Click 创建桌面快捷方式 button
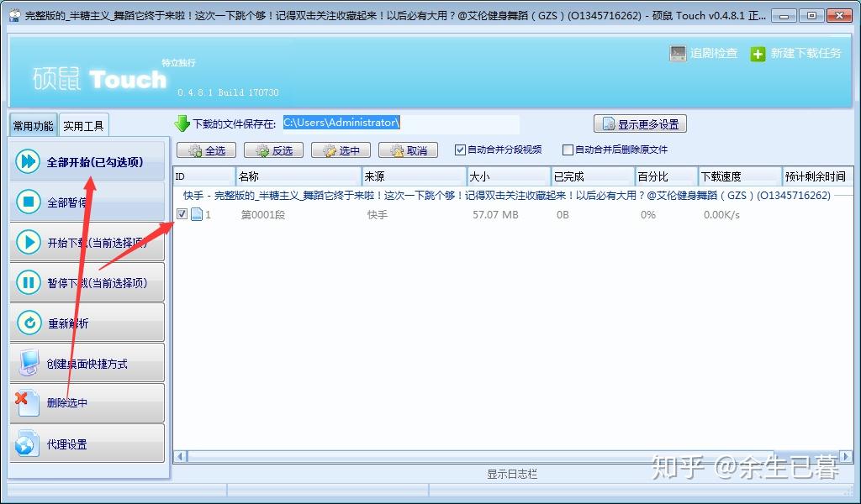861x504 pixels. click(x=87, y=363)
